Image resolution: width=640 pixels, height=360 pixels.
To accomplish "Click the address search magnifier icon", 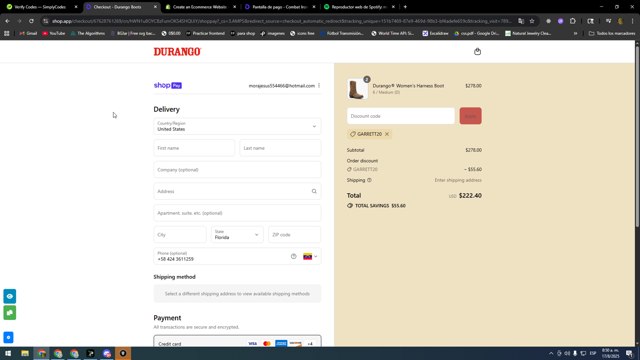I will tap(314, 191).
